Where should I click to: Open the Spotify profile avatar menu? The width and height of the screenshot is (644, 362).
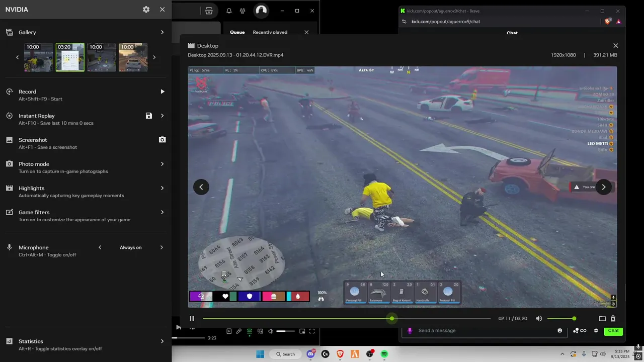point(261,10)
